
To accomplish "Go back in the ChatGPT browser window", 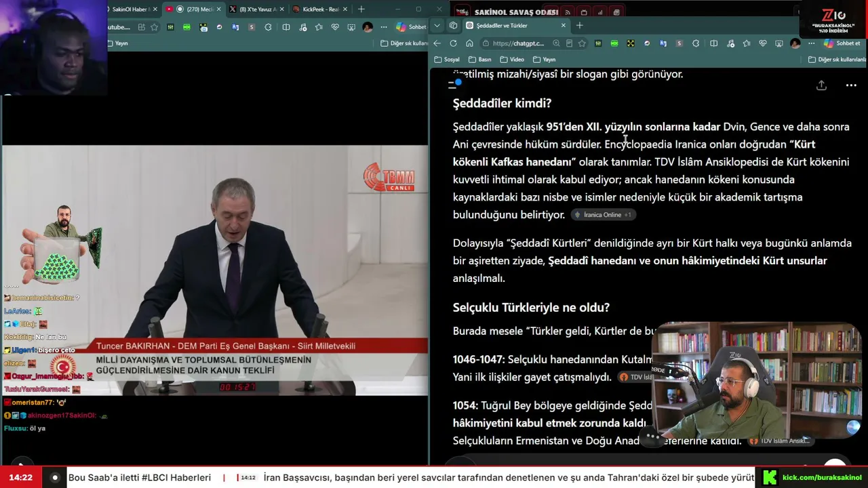I will [x=437, y=43].
